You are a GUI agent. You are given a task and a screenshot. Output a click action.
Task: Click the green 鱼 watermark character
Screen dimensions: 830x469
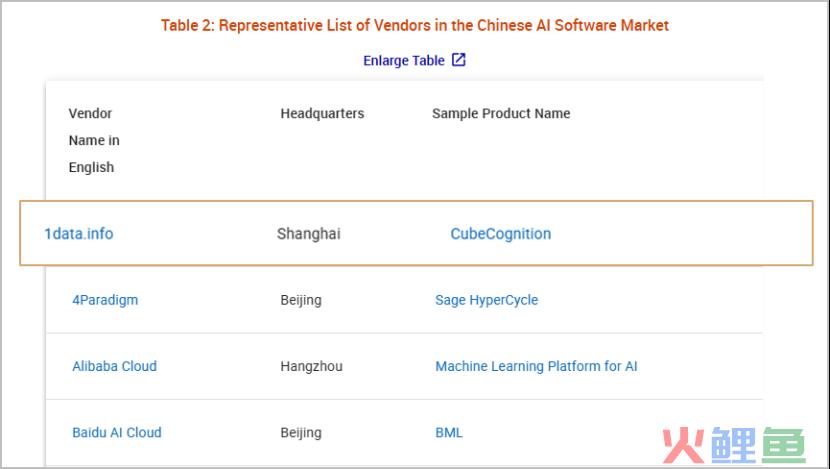784,445
